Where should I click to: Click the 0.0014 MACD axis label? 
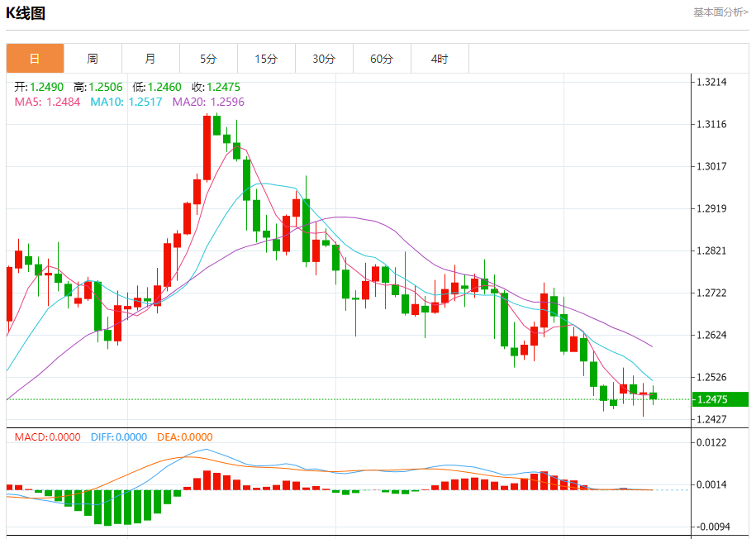pyautogui.click(x=711, y=484)
